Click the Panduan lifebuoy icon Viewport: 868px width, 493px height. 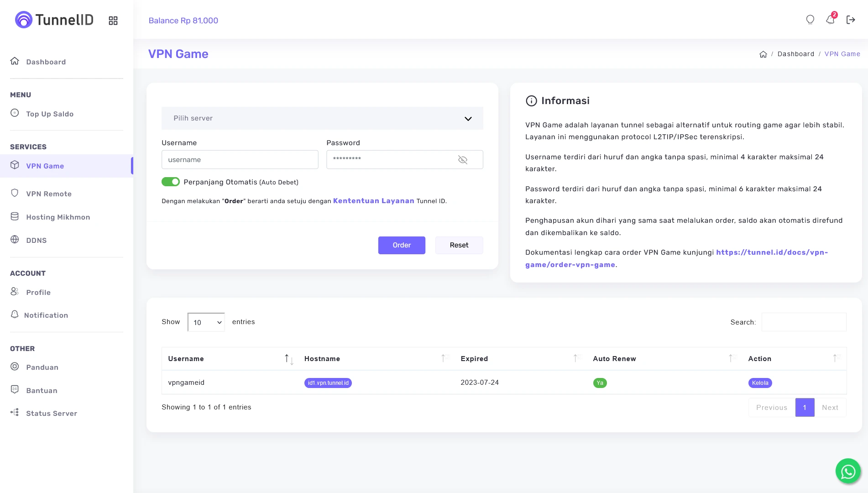pos(15,366)
